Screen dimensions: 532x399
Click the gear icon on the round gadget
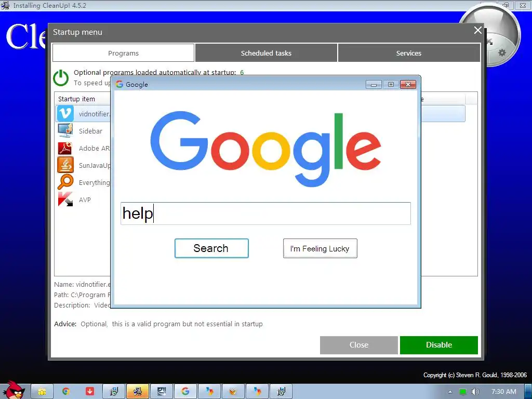coord(502,52)
